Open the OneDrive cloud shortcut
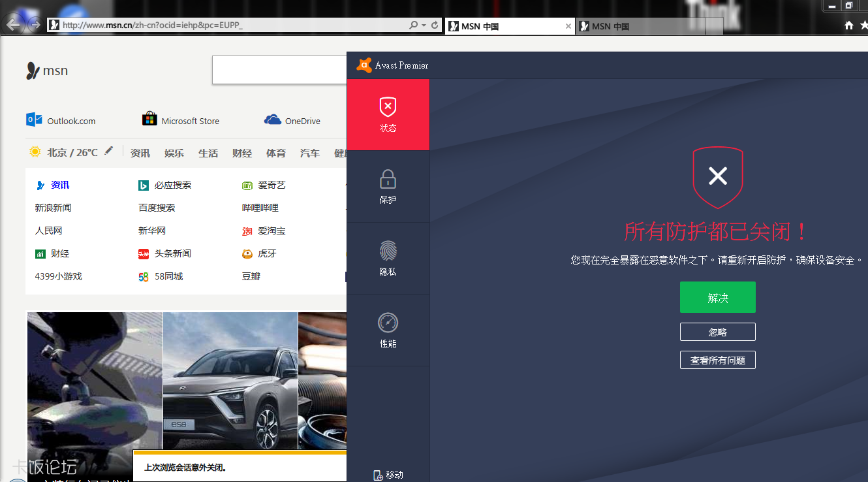This screenshot has height=482, width=868. [272, 120]
